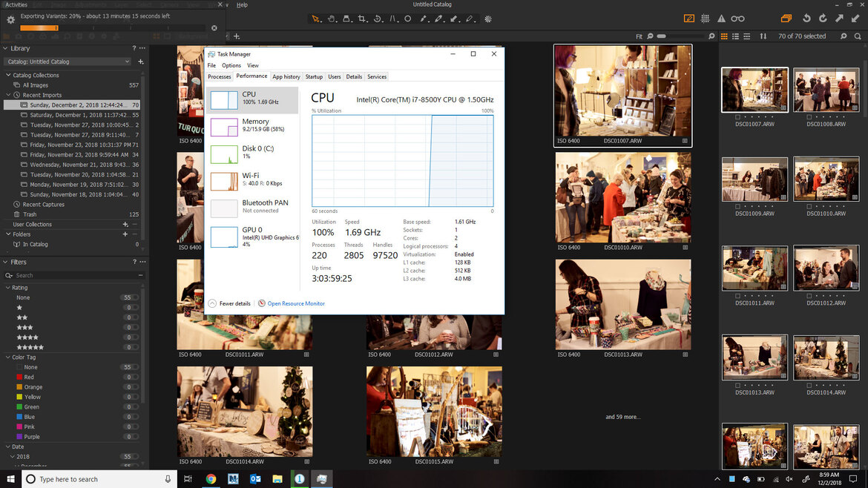Choose the Crop tool in the toolbar
Image resolution: width=868 pixels, height=488 pixels.
click(362, 19)
